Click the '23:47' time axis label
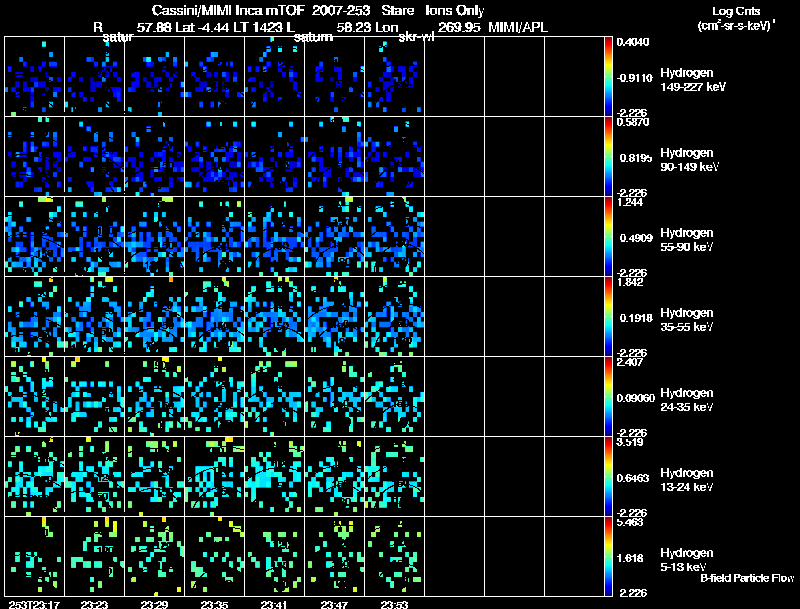This screenshot has height=609, width=800. pos(335,605)
